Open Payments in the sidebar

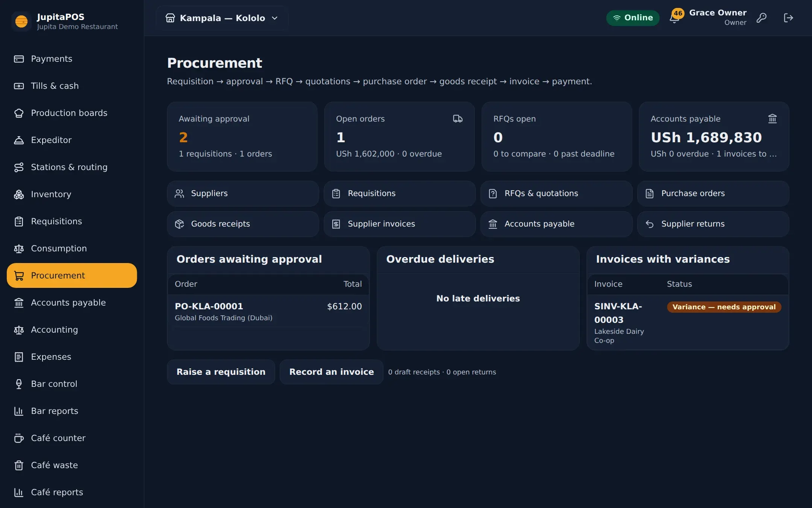click(72, 59)
